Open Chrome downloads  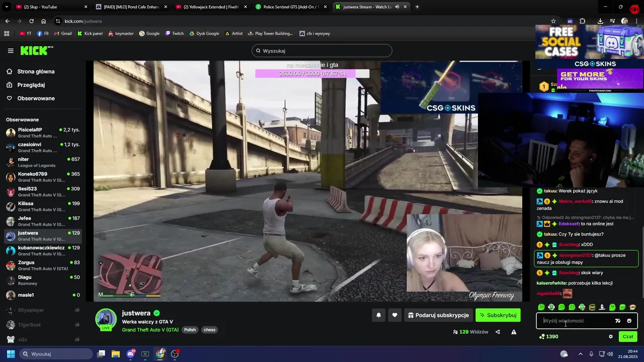(600, 21)
